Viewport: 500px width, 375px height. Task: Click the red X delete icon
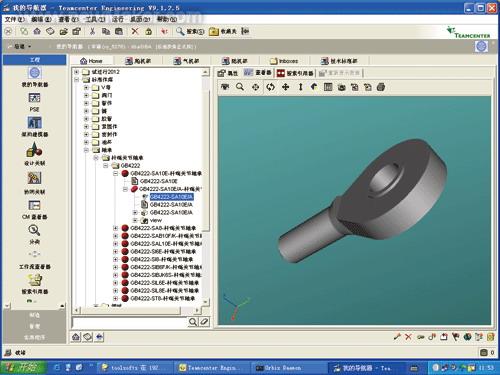coord(135,31)
